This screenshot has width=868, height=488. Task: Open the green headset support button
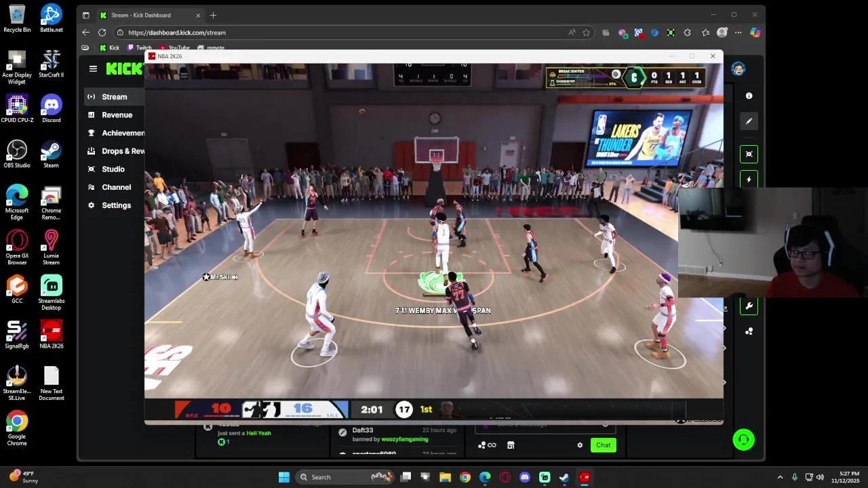point(744,440)
